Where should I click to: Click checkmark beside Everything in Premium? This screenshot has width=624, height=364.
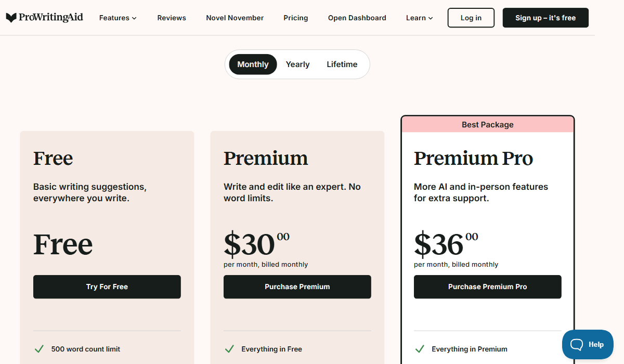420,349
